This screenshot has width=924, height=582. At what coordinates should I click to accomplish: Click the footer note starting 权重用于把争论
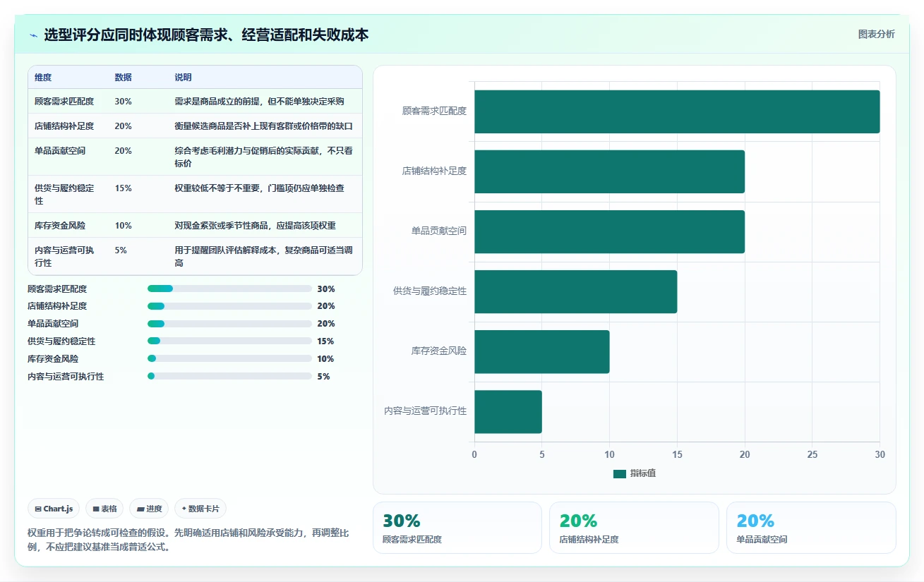[188, 540]
